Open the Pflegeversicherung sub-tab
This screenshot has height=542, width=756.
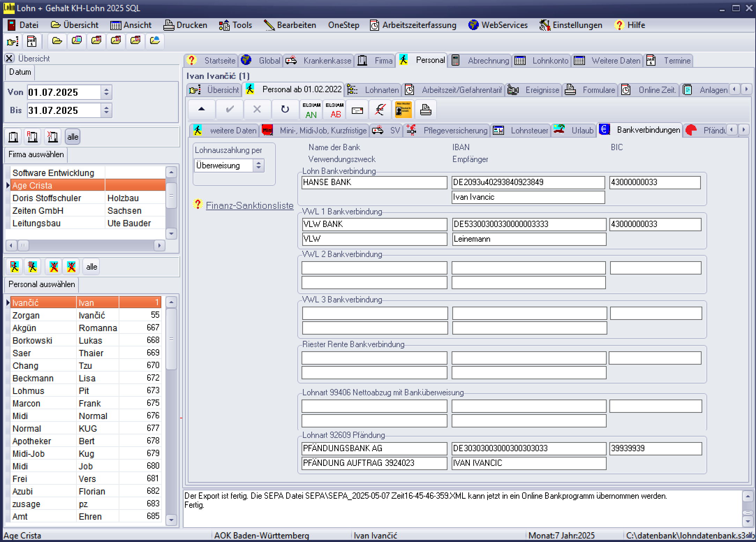tap(447, 130)
